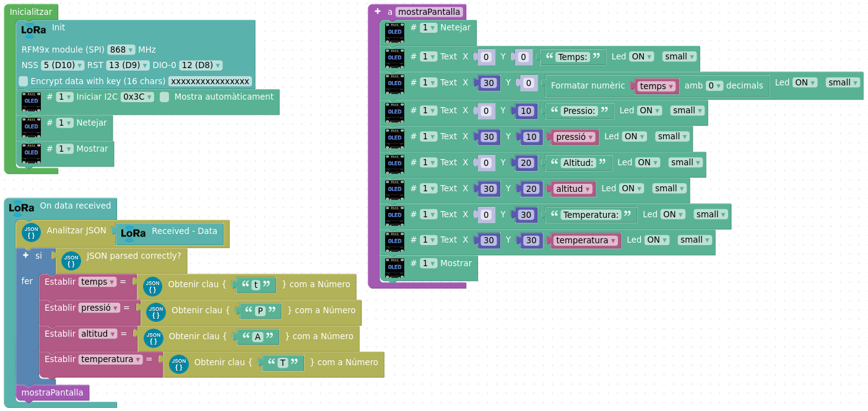Click the OLED icon on the "Temps:" text block
Image resolution: width=868 pixels, height=411 pixels.
394,58
